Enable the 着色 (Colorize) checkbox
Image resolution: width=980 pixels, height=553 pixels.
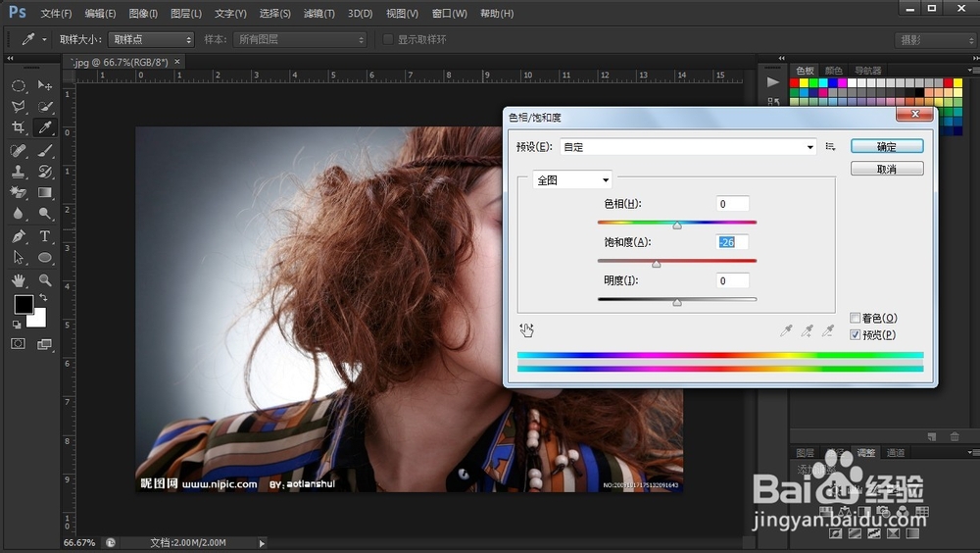pyautogui.click(x=855, y=318)
